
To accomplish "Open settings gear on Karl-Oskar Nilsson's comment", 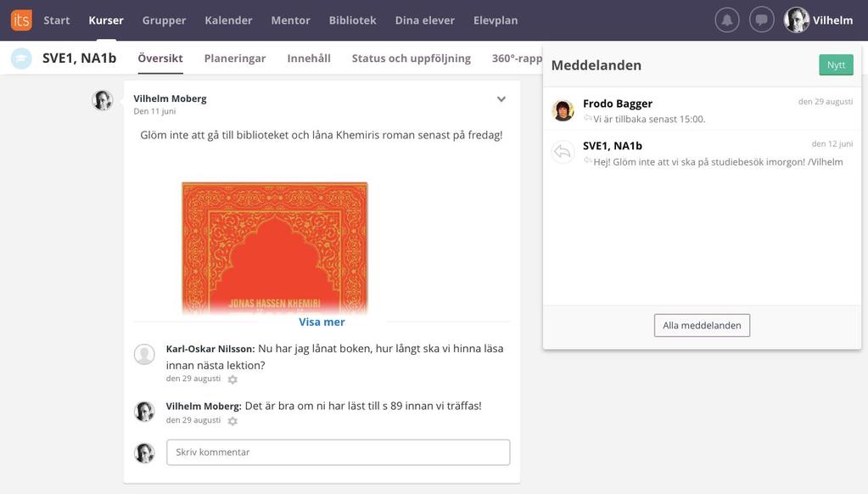I will [233, 379].
